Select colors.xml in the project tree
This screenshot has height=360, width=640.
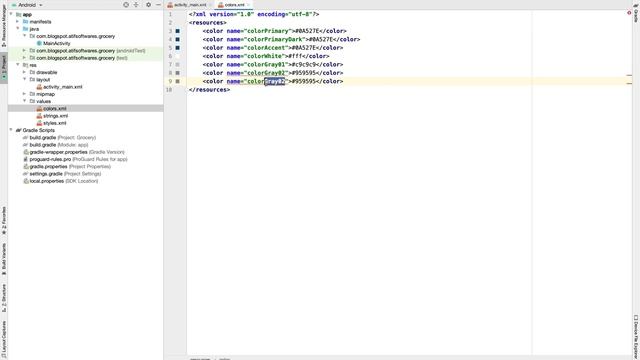55,109
